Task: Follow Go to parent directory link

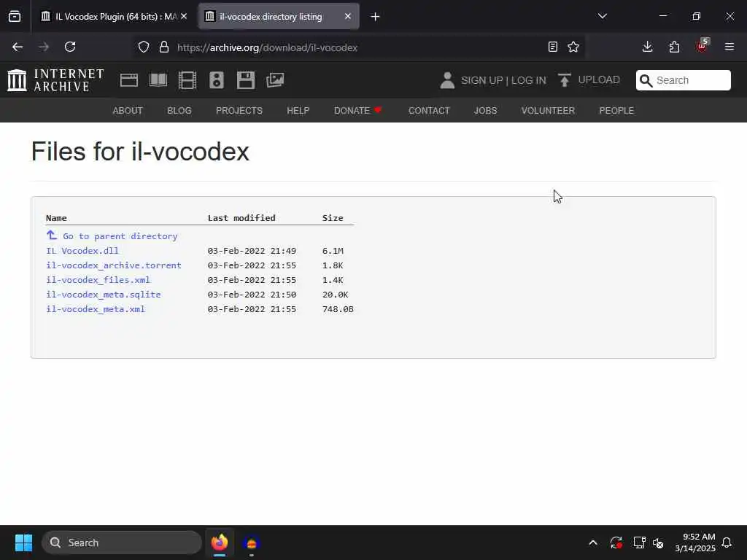Action: (120, 236)
